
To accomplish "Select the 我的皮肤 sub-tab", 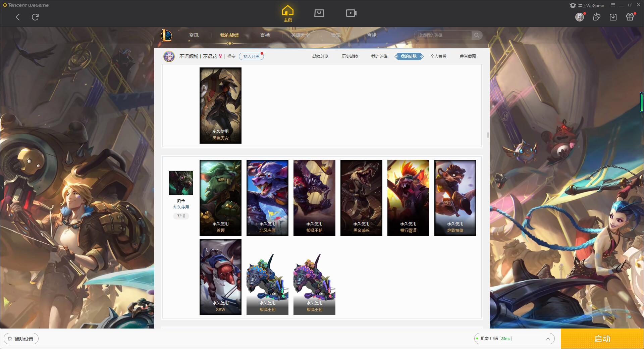I will pos(409,56).
